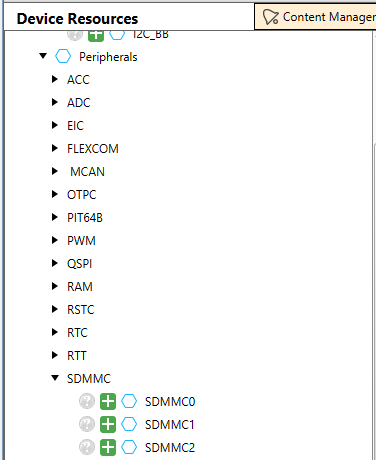Collapse the Peripherals tree node
This screenshot has width=376, height=460.
coord(43,56)
